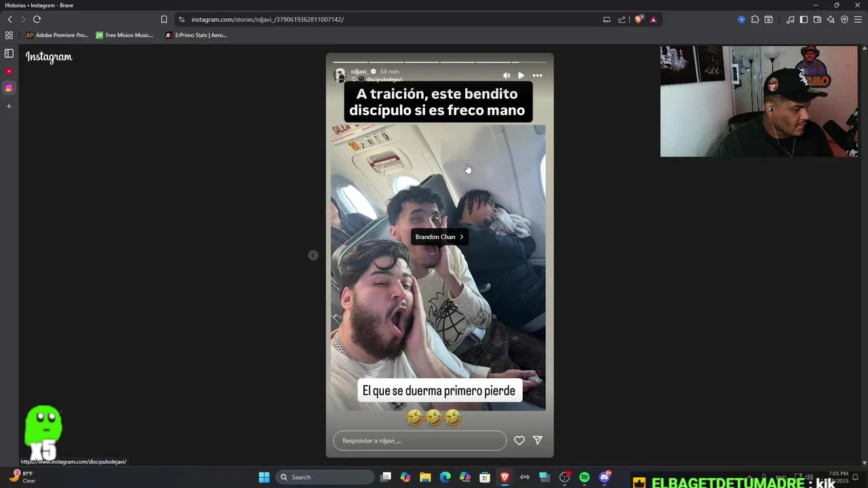Viewport: 868px width, 488px height.
Task: Open Microsoft Store from taskbar
Action: 485,477
